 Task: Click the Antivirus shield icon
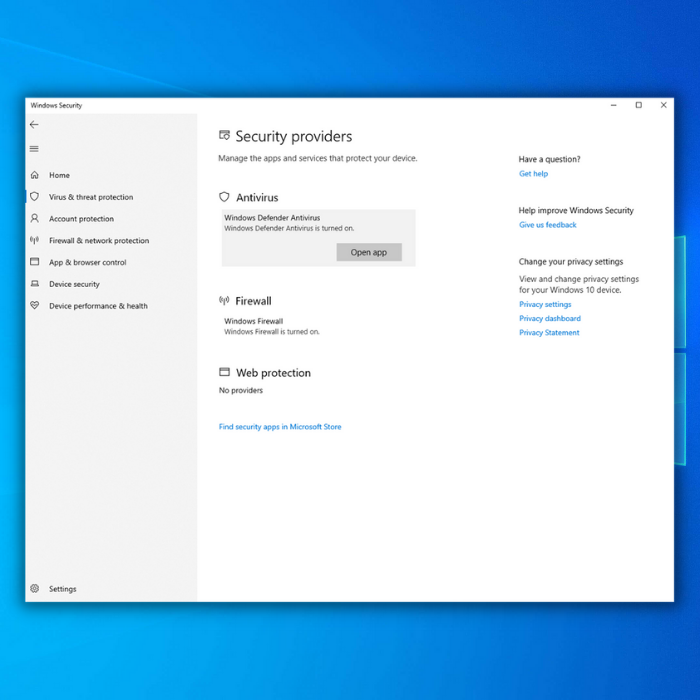(224, 197)
